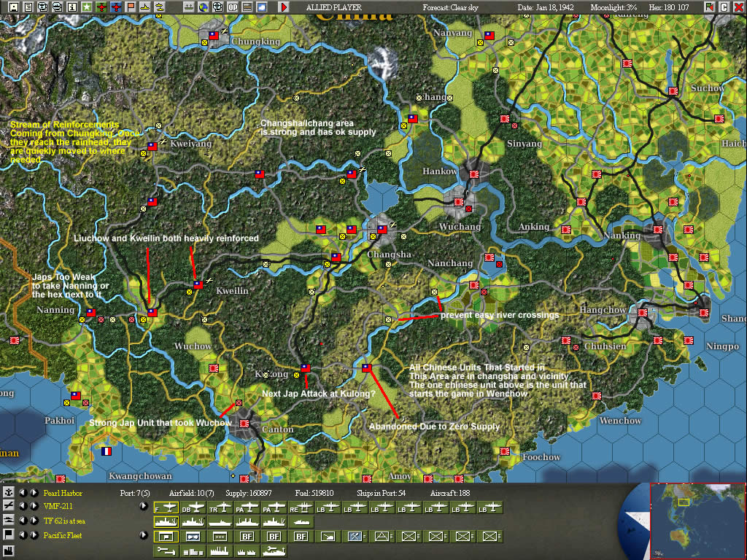Screen dimensions: 747x560
Task: Click 'Aircraft: 188' in the base panel
Action: [x=449, y=493]
